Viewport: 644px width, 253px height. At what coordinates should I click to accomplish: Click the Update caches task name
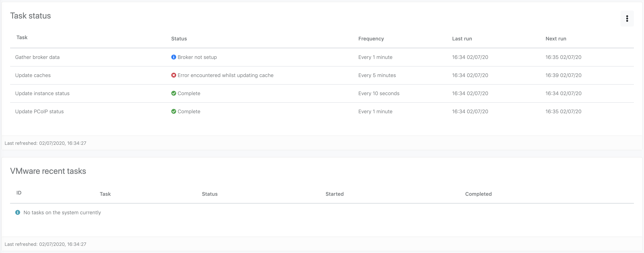click(33, 75)
